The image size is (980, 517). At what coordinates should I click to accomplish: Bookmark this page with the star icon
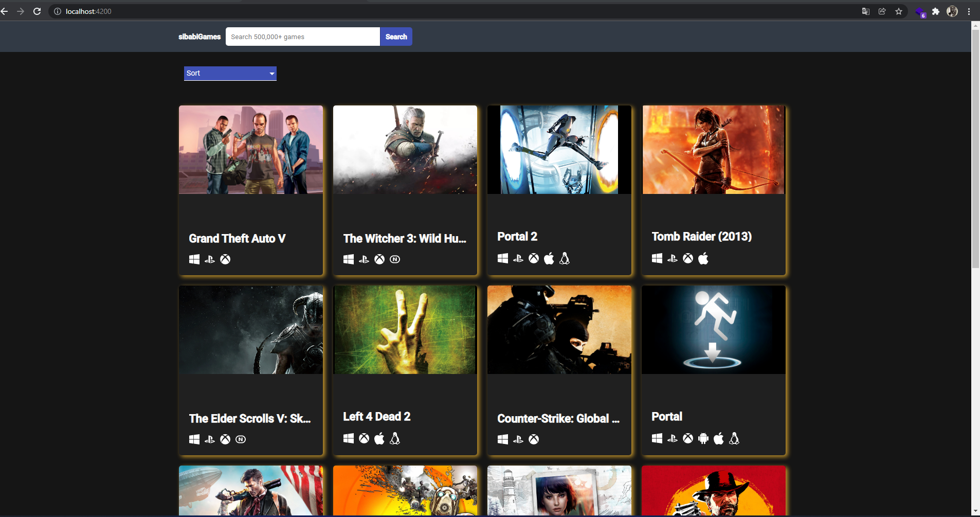click(x=899, y=11)
